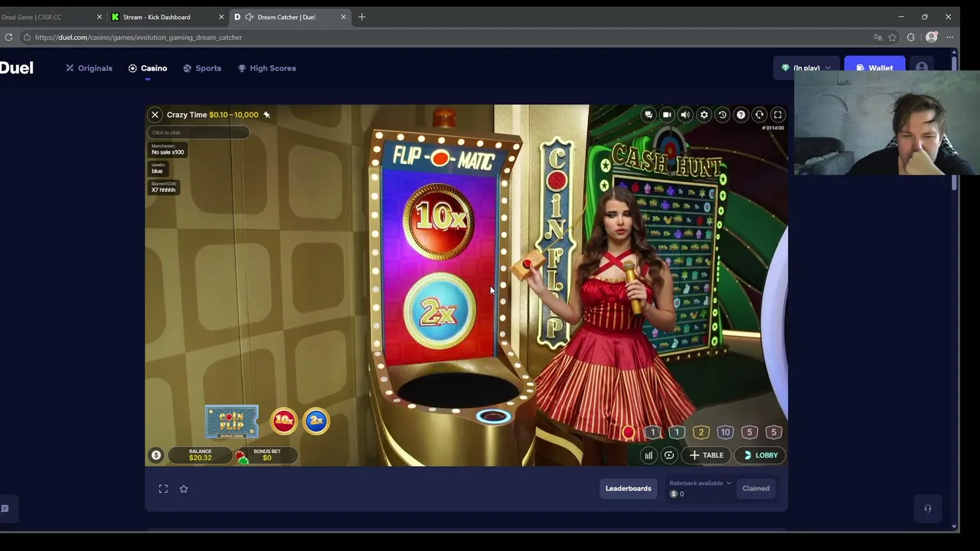Image resolution: width=980 pixels, height=551 pixels.
Task: Open the site chat bubble icon at left edge
Action: pos(5,508)
